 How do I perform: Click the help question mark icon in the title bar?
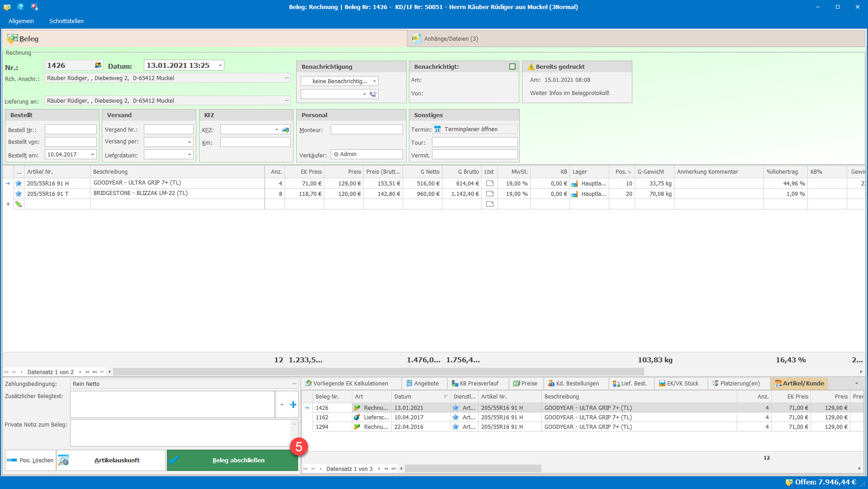(20, 7)
